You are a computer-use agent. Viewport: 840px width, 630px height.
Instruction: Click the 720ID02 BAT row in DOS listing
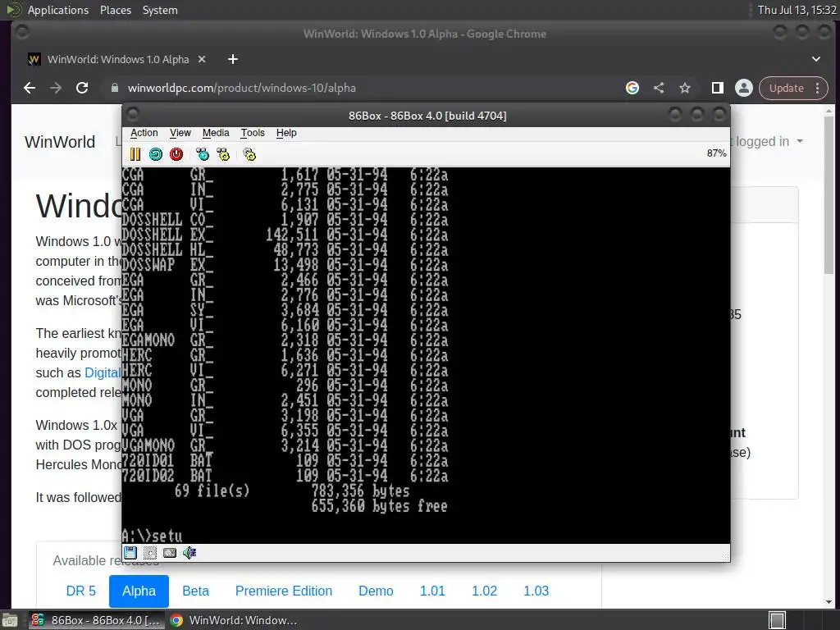[285, 476]
